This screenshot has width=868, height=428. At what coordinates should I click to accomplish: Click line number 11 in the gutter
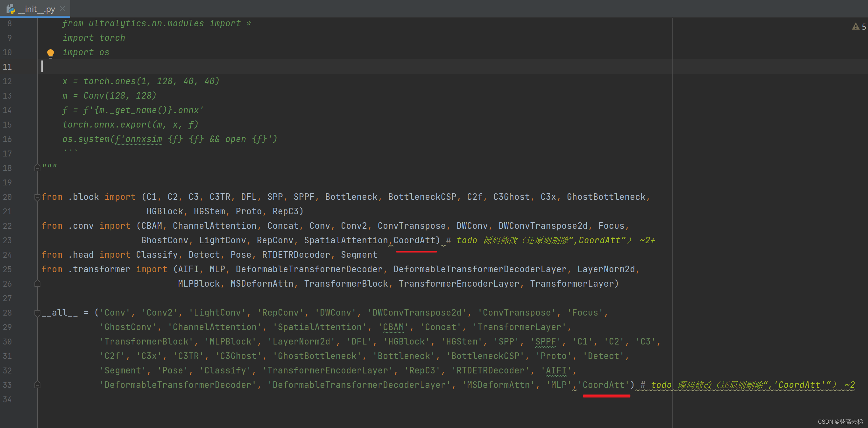[8, 67]
